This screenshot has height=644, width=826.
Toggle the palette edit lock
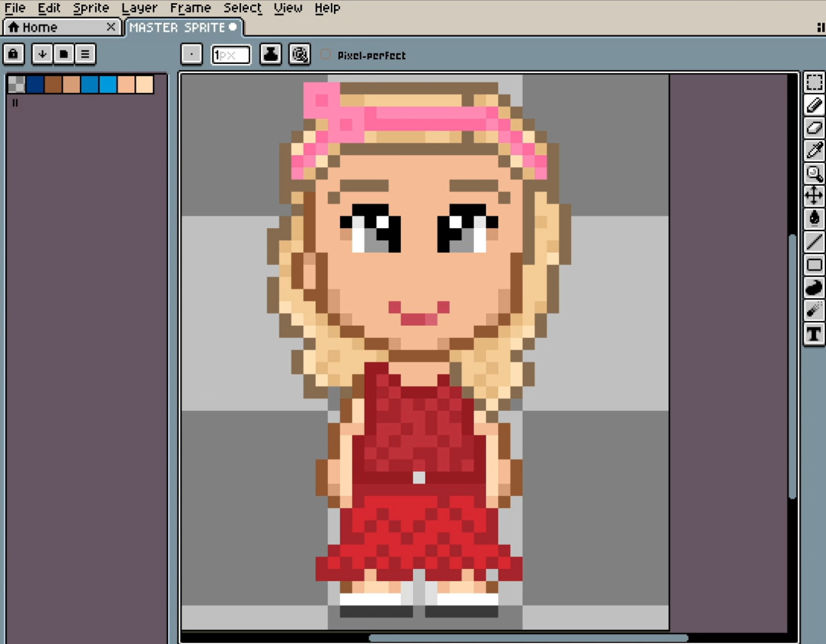tap(13, 54)
